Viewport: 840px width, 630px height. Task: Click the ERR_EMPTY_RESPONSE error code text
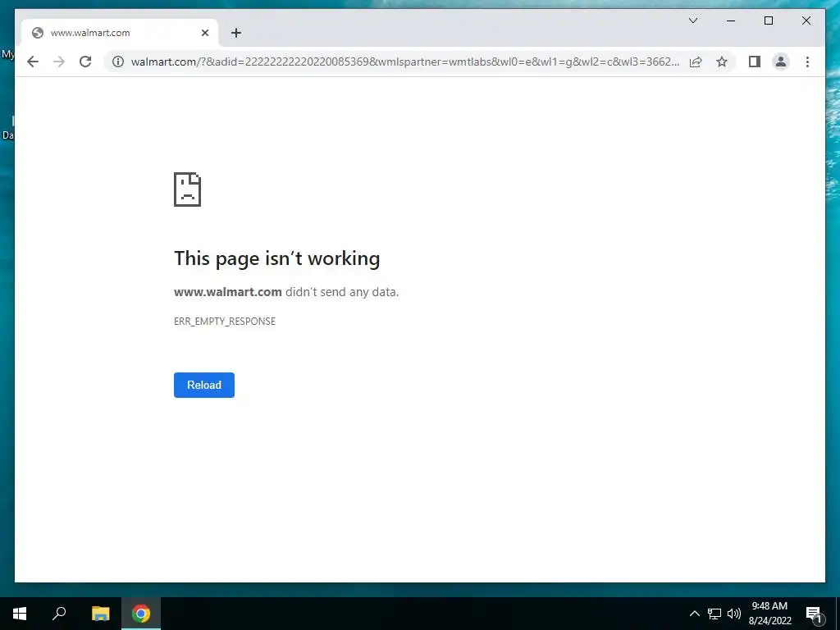click(x=225, y=322)
